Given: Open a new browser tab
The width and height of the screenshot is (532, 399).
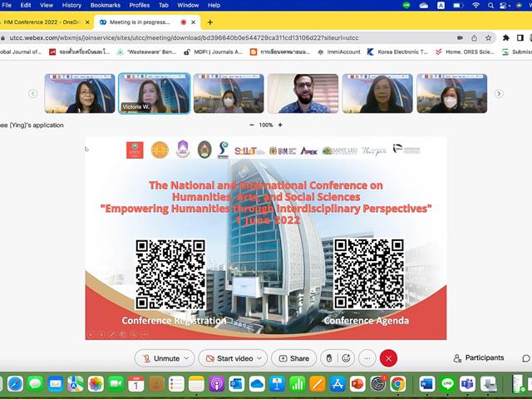Looking at the screenshot, I should point(210,22).
